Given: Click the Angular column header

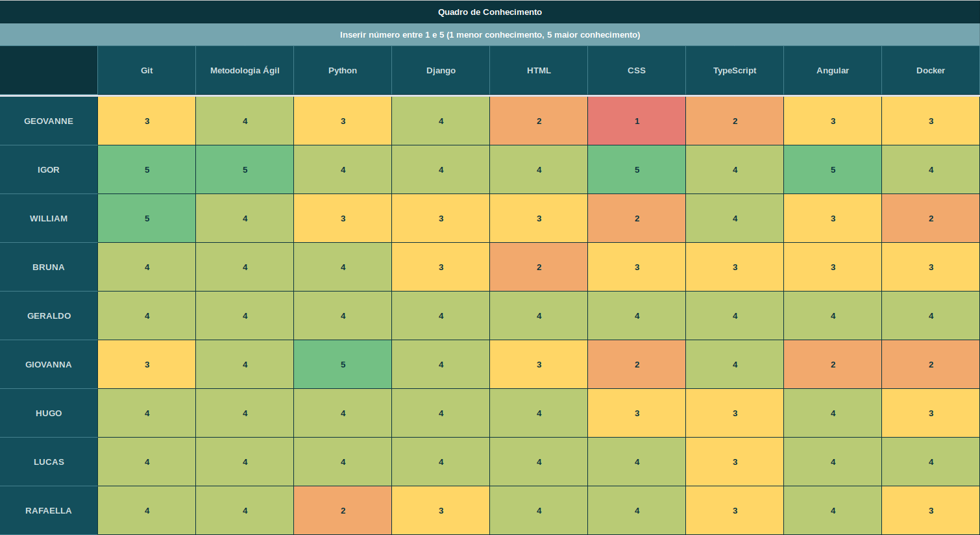Looking at the screenshot, I should [833, 70].
